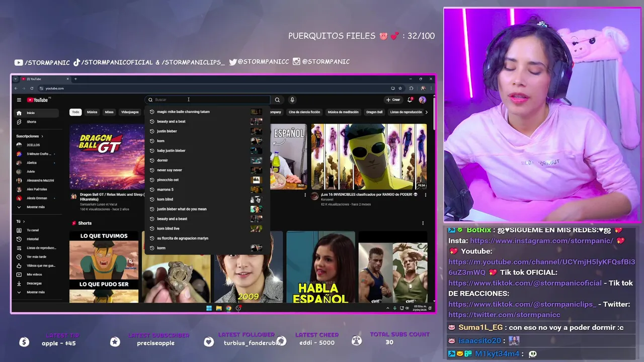
Task: Open the tab search dropdown arrow
Action: click(16, 79)
